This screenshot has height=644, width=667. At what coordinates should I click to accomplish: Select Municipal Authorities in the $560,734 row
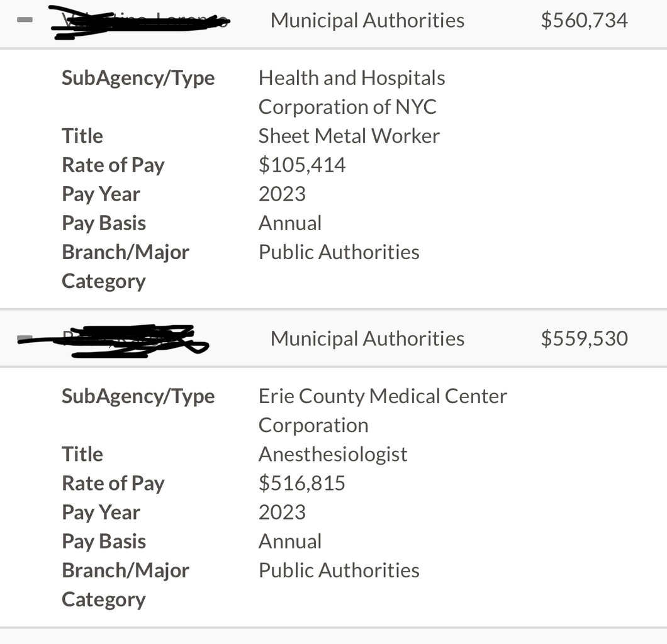point(367,20)
